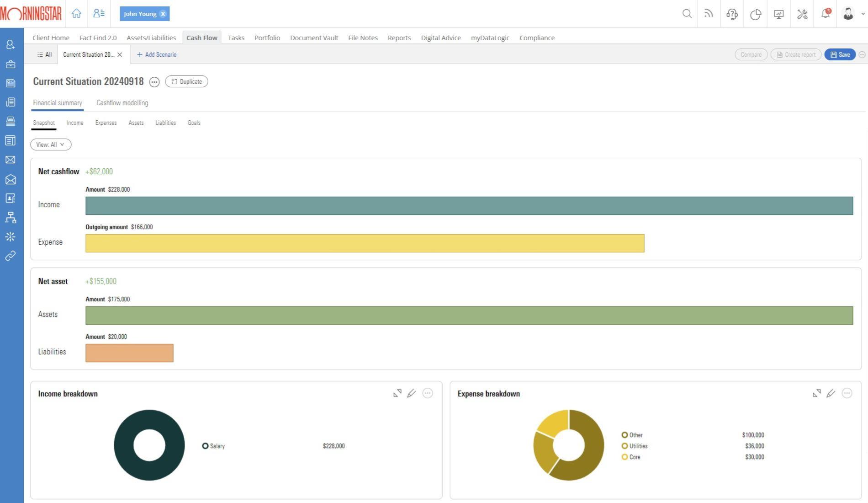Edit Income breakdown with pencil icon
Viewport: 868px width, 503px height.
pyautogui.click(x=412, y=393)
